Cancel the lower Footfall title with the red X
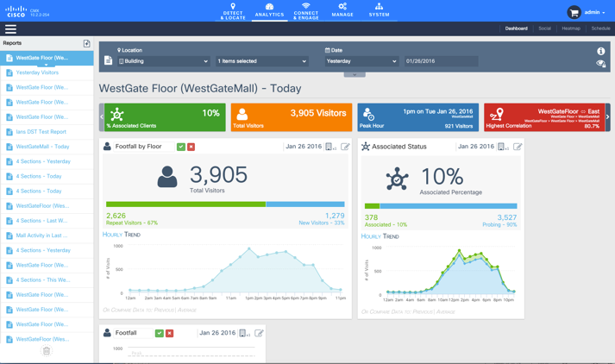615x364 pixels. click(169, 333)
